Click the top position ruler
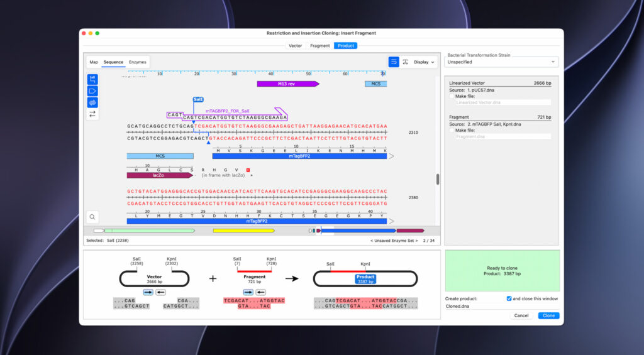 point(257,73)
